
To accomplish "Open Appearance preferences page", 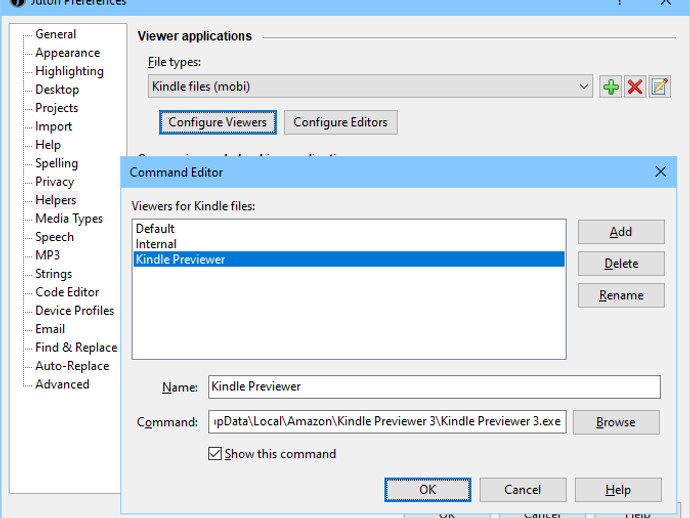I will pos(68,53).
